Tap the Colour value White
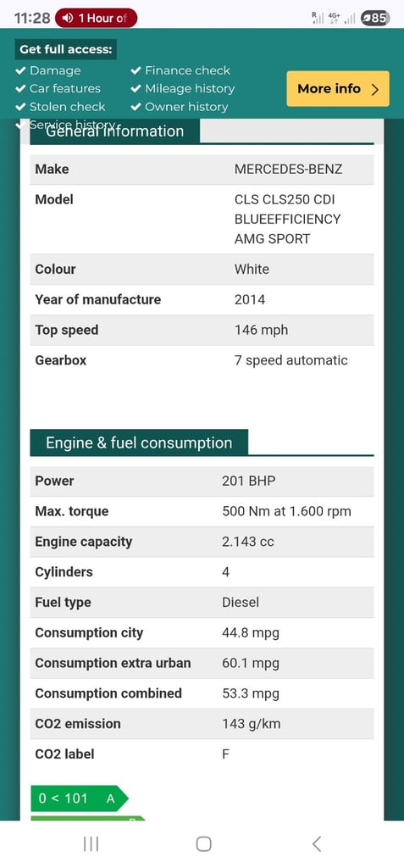404x868 pixels. click(x=252, y=269)
